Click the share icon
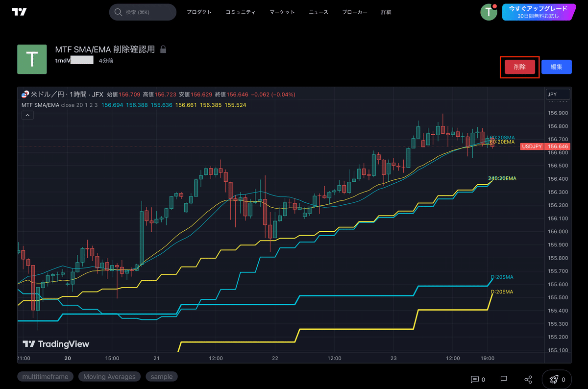Viewport: 588px width, 389px height. (528, 379)
